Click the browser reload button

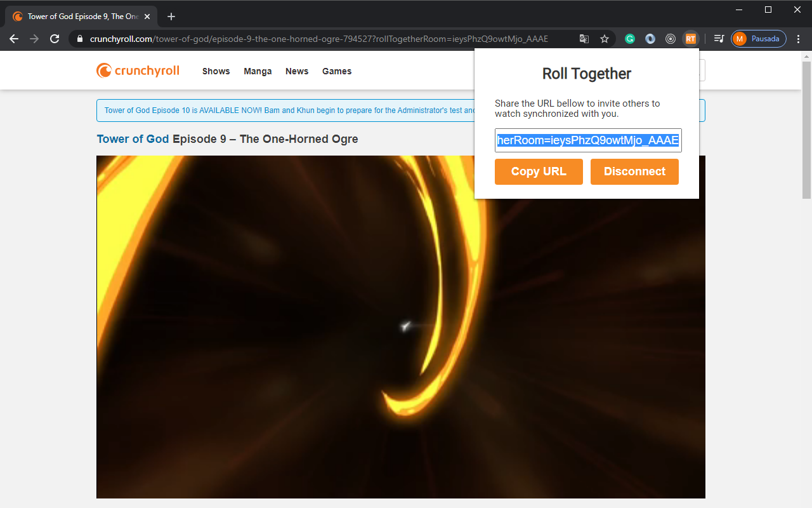pyautogui.click(x=55, y=39)
